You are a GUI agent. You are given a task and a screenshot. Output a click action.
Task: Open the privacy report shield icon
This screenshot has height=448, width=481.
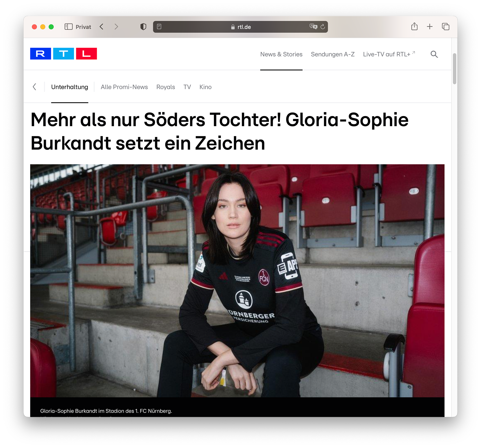pyautogui.click(x=143, y=27)
